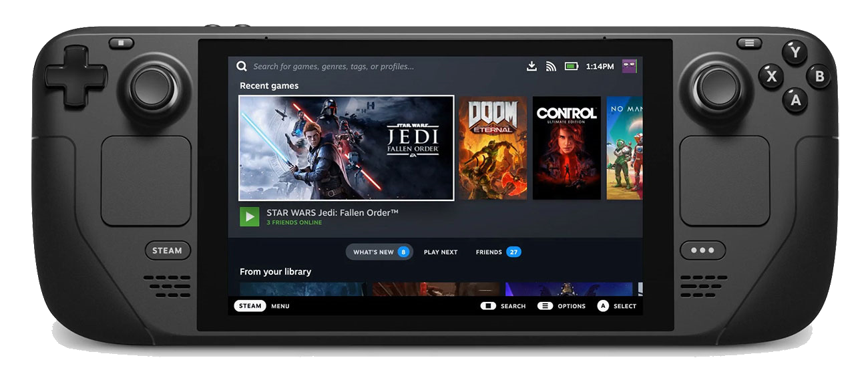The image size is (868, 372).
Task: Open the first library thumbnail
Action: pos(302,289)
